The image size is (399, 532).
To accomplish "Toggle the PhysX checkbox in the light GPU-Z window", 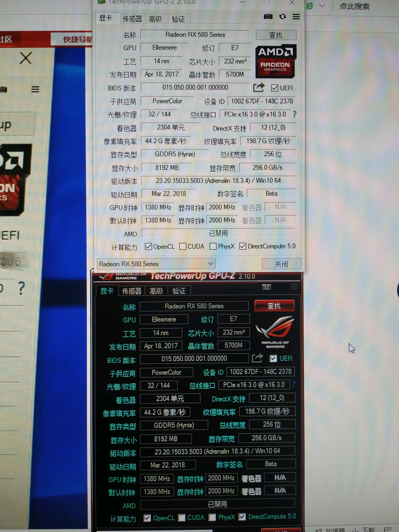I will click(x=213, y=246).
